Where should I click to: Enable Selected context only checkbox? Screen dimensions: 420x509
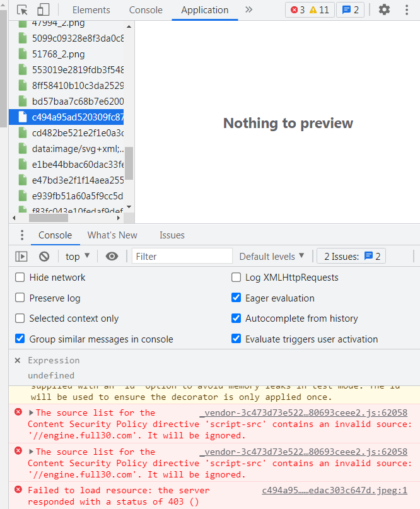click(20, 318)
